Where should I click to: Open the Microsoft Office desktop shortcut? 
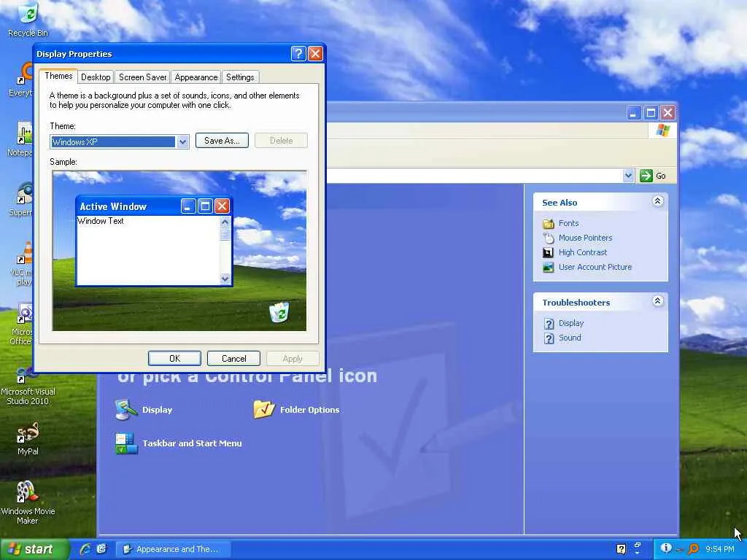tap(23, 324)
